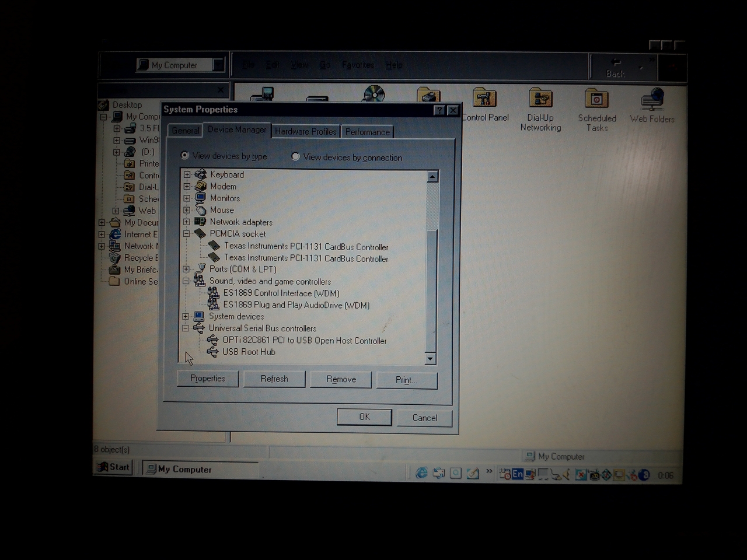Open the Control Panel desktop icon
The image size is (747, 560).
[x=484, y=99]
